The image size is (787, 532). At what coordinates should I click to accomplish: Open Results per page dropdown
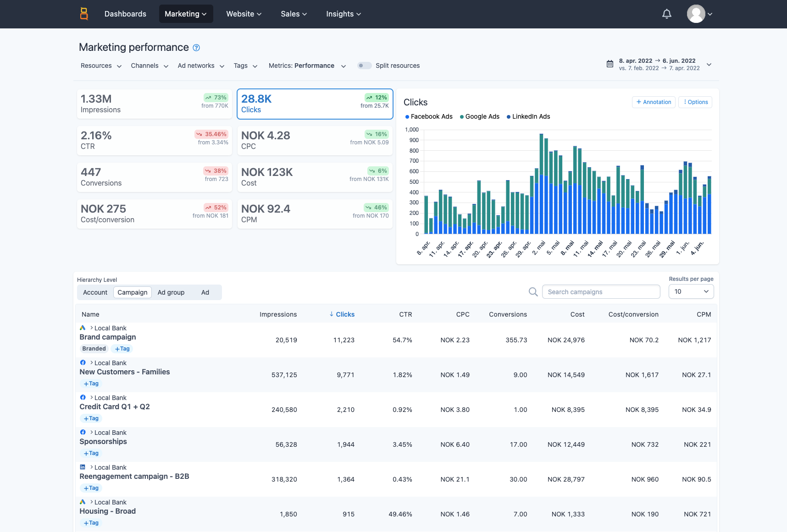[691, 292]
